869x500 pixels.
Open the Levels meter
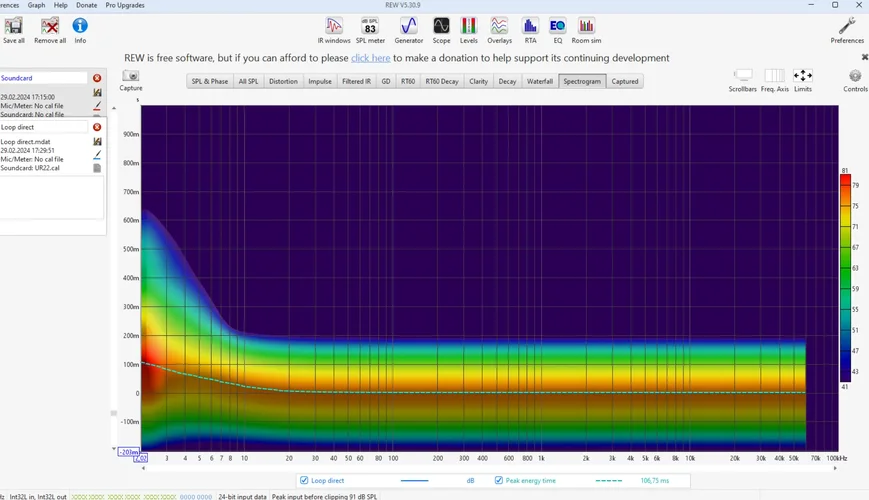point(468,26)
